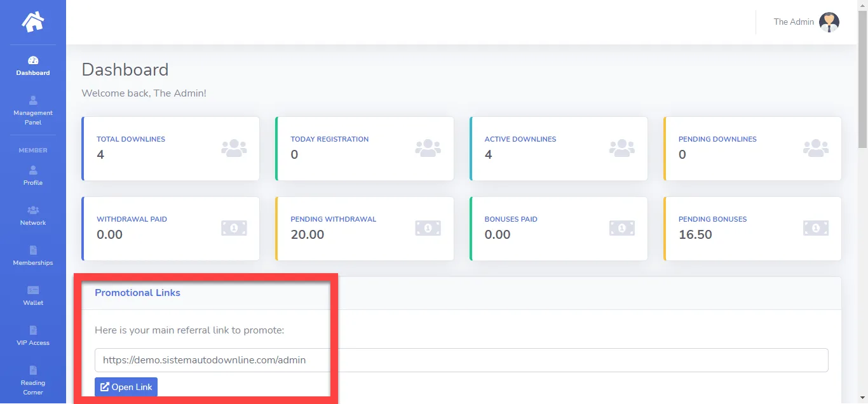Click the Open Link button
Image resolution: width=868 pixels, height=404 pixels.
coord(126,387)
